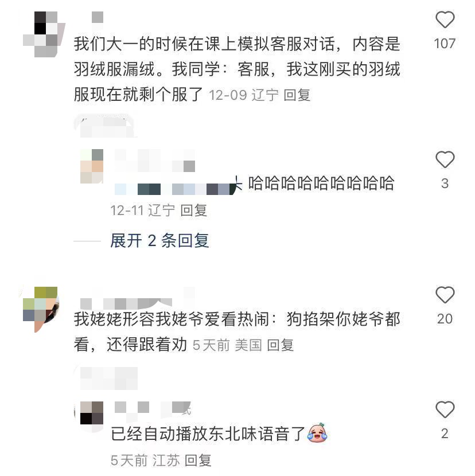Like the 姥姥 comment with 20 likes

pyautogui.click(x=445, y=295)
